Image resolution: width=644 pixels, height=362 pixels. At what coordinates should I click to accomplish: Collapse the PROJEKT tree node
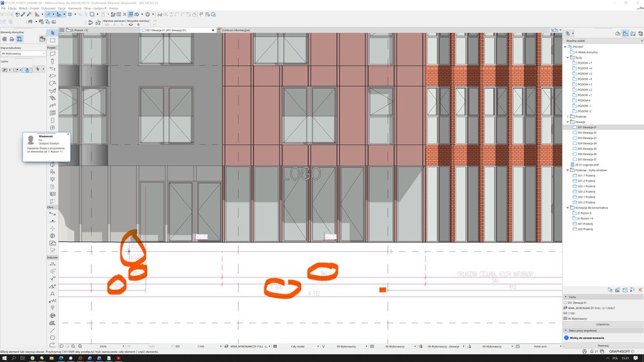565,47
